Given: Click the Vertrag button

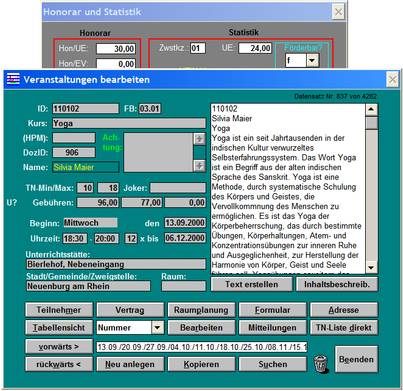Looking at the screenshot, I should (130, 310).
